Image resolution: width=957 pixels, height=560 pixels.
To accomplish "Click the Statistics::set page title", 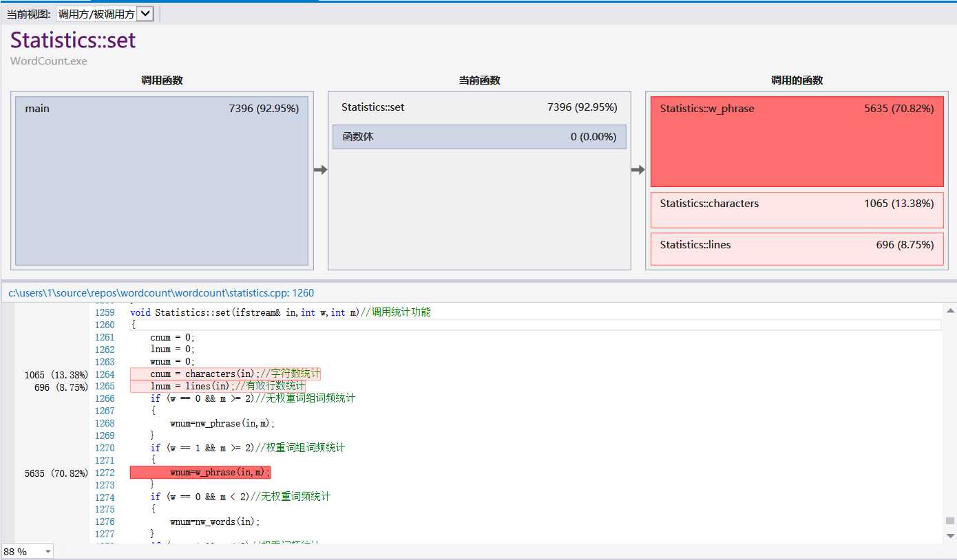I will [73, 40].
